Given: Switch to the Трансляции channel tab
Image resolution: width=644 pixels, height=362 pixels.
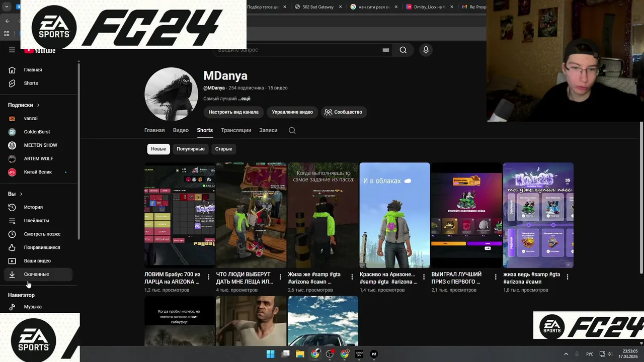Looking at the screenshot, I should (x=236, y=130).
